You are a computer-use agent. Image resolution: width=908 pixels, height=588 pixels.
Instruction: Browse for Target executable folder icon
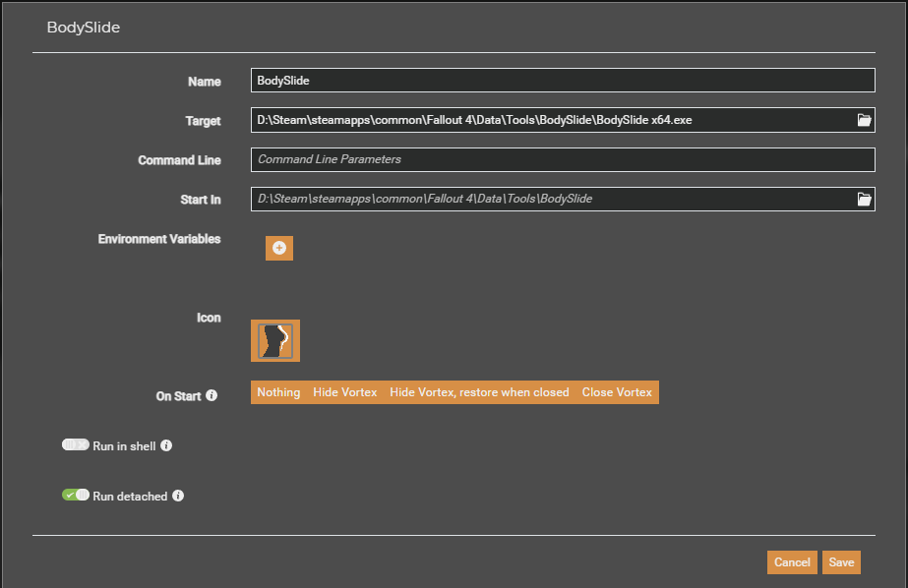click(864, 120)
